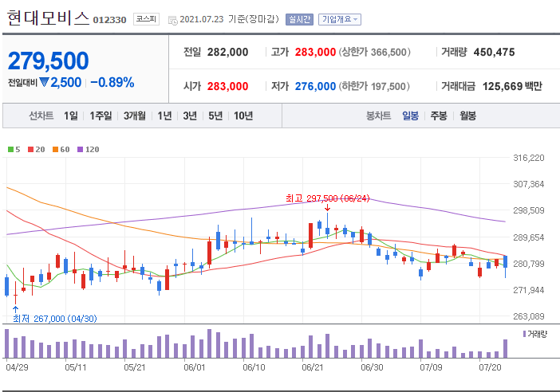The image size is (560, 392).
Task: Switch to 일봉 daily candle chart
Action: pos(410,116)
